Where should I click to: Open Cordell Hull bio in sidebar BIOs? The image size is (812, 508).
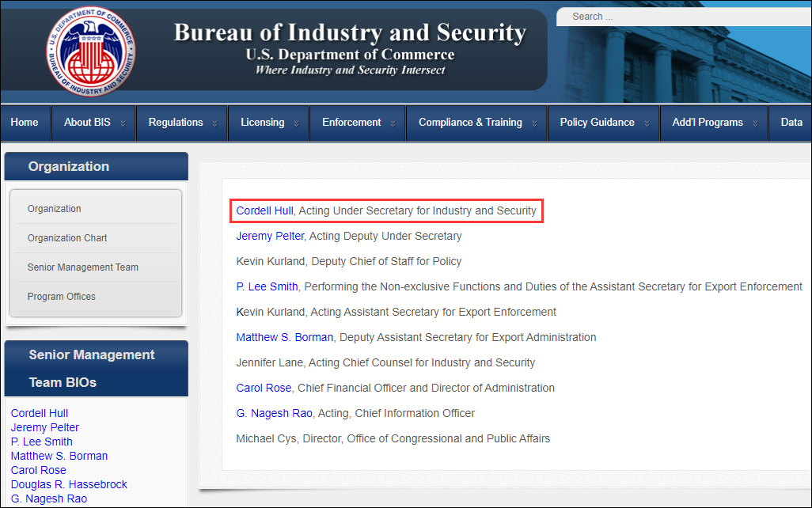point(40,413)
